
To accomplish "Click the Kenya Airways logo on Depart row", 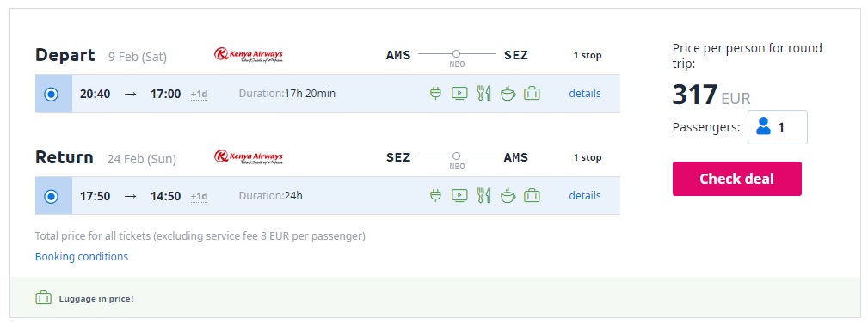I will click(249, 55).
